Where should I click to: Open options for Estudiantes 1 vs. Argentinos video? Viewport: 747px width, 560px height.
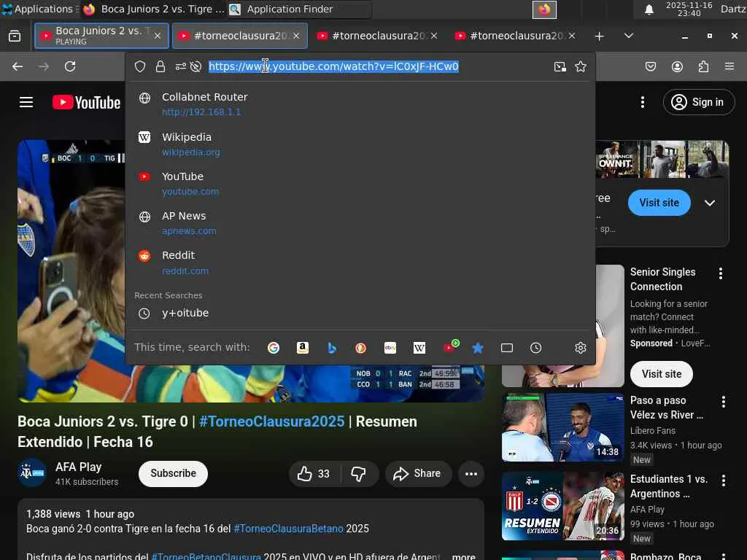(x=723, y=481)
